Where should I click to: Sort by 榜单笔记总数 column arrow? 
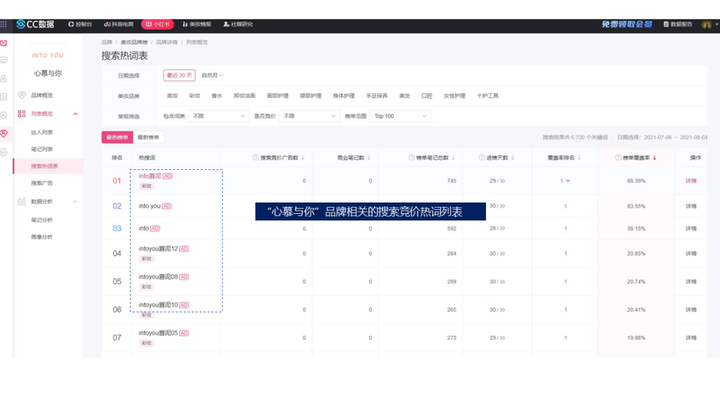click(453, 158)
